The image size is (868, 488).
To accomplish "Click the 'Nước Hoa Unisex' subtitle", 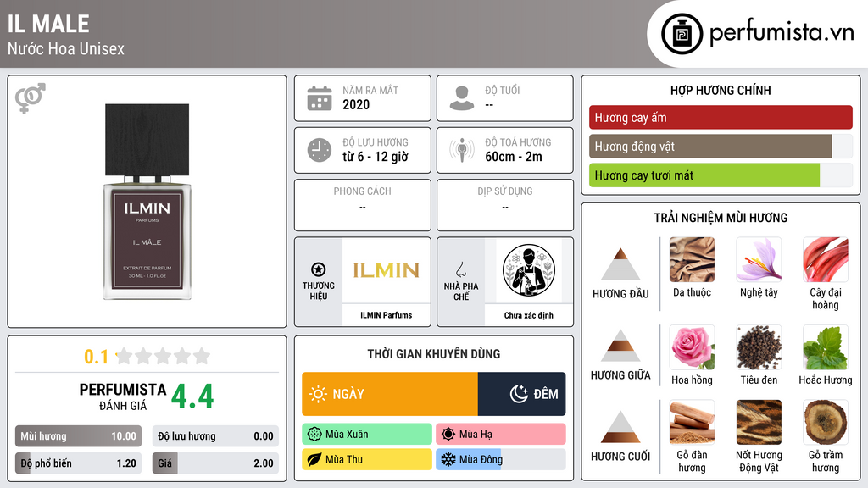I will (x=66, y=48).
